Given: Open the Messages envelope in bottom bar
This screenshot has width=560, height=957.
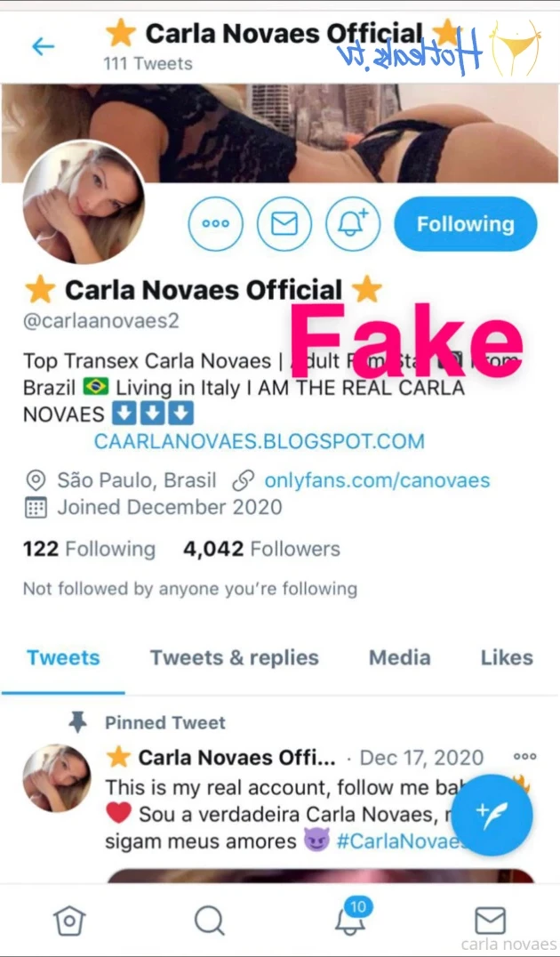Looking at the screenshot, I should 491,920.
